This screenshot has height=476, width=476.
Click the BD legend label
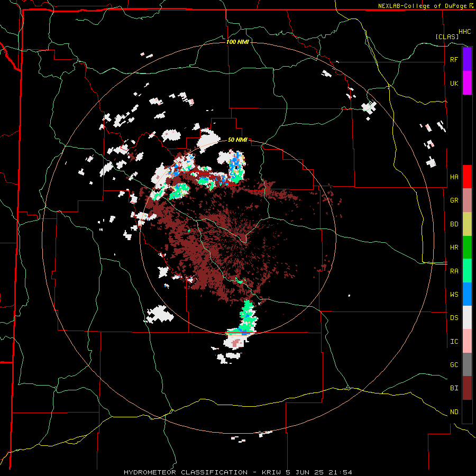click(x=454, y=224)
